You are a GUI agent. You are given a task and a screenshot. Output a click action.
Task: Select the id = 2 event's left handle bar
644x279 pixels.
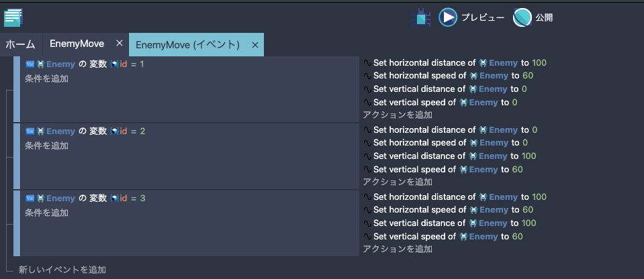(x=17, y=156)
